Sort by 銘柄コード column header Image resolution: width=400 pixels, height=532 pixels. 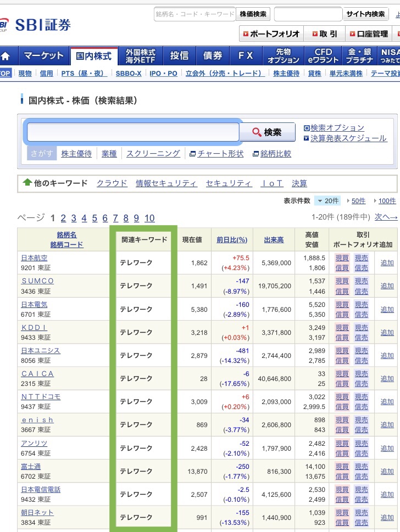click(x=66, y=245)
